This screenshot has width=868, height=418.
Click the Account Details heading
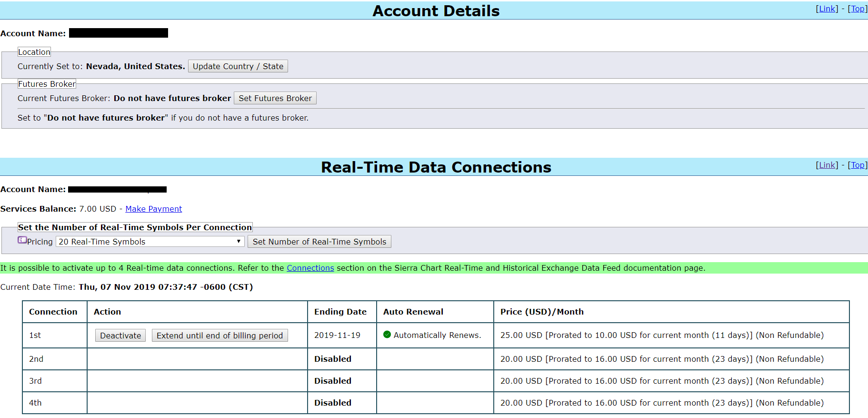coord(436,11)
